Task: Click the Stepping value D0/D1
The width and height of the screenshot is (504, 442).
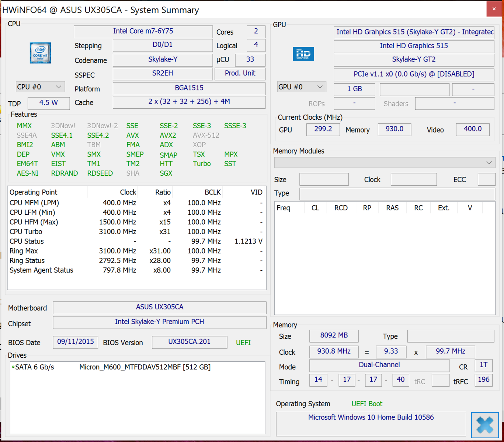Action: (163, 45)
